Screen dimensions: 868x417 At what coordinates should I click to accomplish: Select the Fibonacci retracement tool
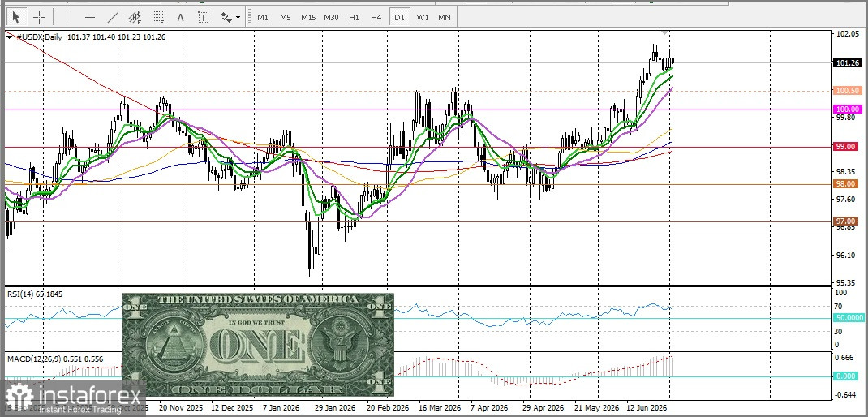point(158,17)
